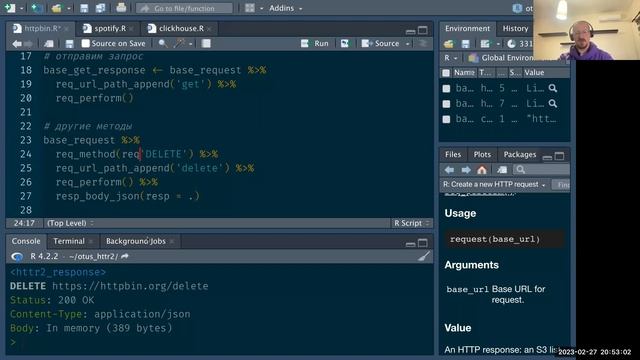This screenshot has height=360, width=640.
Task: Open the Addins dropdown menu
Action: (x=285, y=8)
